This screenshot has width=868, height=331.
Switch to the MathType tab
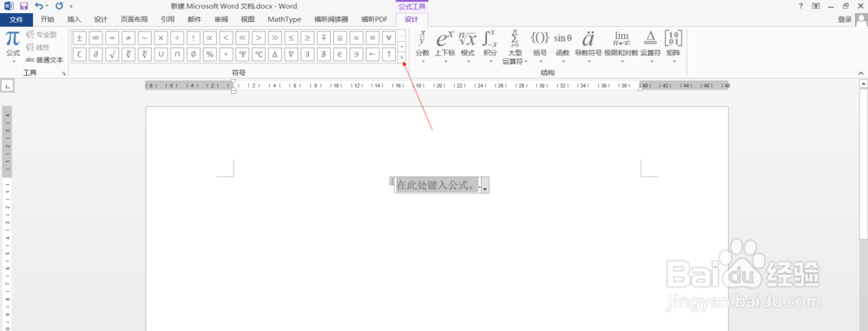coord(285,19)
